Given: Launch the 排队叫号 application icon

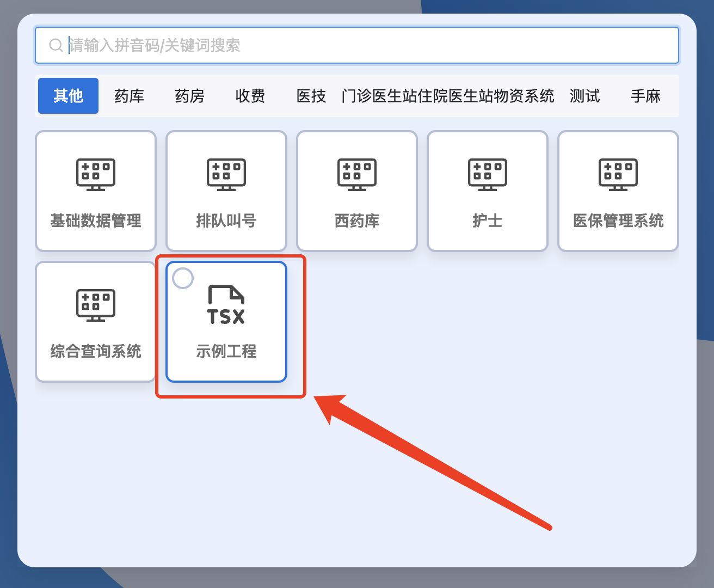Looking at the screenshot, I should [x=226, y=191].
